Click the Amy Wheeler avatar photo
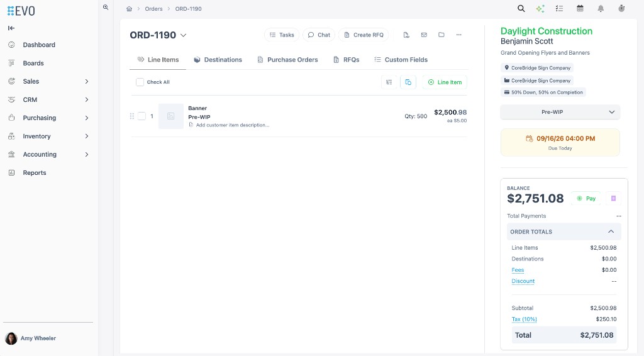This screenshot has width=644, height=356. (11, 338)
